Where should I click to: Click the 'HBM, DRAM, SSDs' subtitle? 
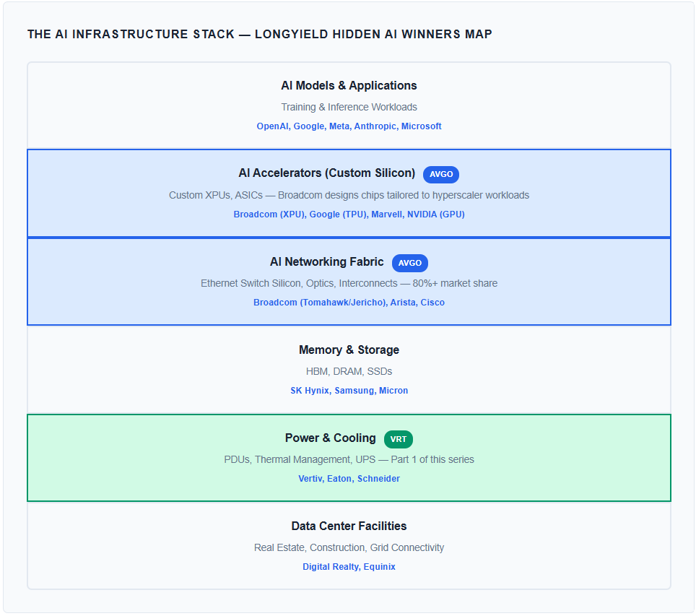[x=349, y=371]
